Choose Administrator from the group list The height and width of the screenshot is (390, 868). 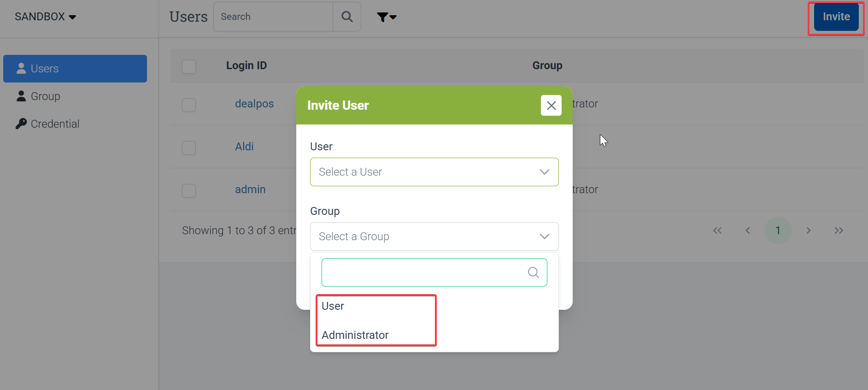[355, 335]
